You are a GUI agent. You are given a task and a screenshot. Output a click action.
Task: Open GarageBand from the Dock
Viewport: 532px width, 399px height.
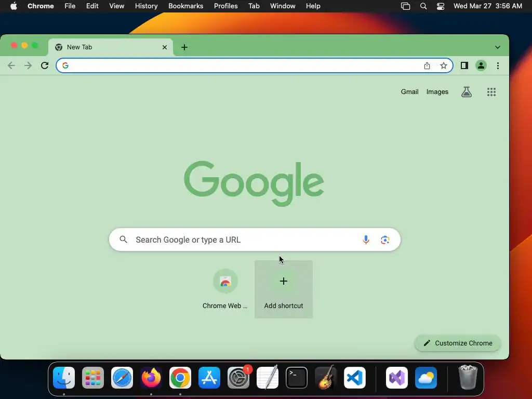point(326,378)
